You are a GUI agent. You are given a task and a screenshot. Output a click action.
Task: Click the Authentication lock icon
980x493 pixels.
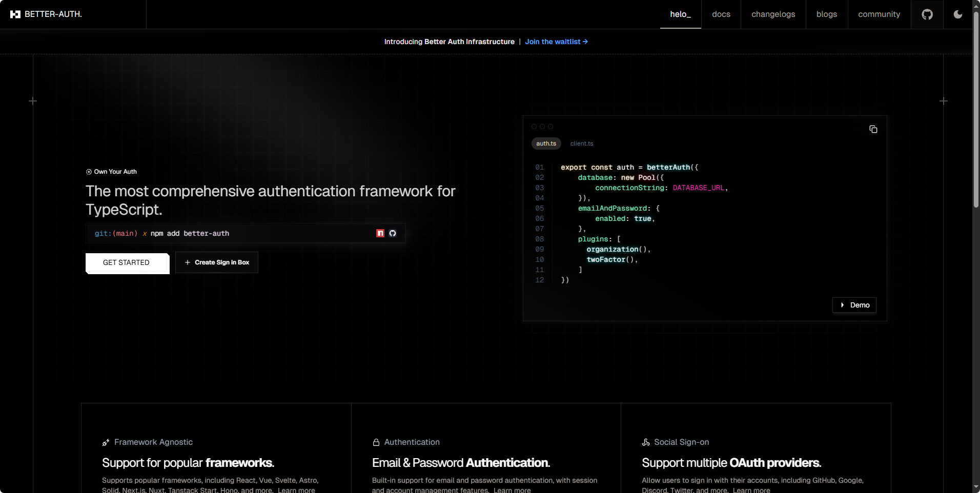tap(376, 442)
